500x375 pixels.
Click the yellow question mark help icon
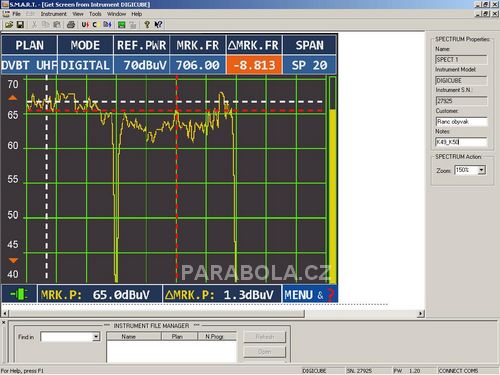point(147,25)
